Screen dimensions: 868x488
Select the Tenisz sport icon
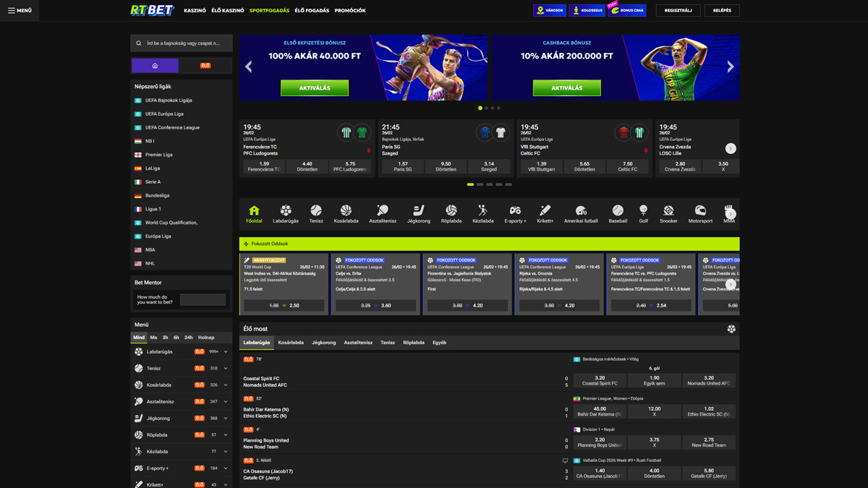coord(316,214)
